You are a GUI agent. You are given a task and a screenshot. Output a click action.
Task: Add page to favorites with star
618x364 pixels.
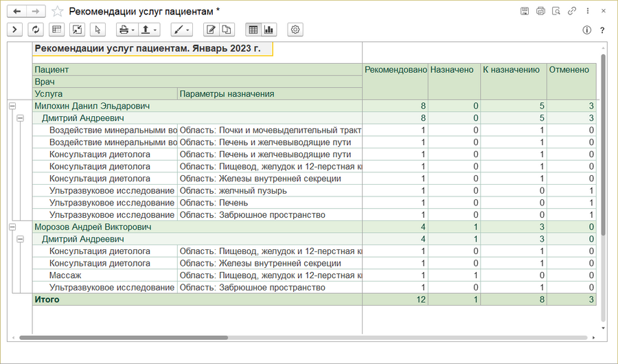58,11
